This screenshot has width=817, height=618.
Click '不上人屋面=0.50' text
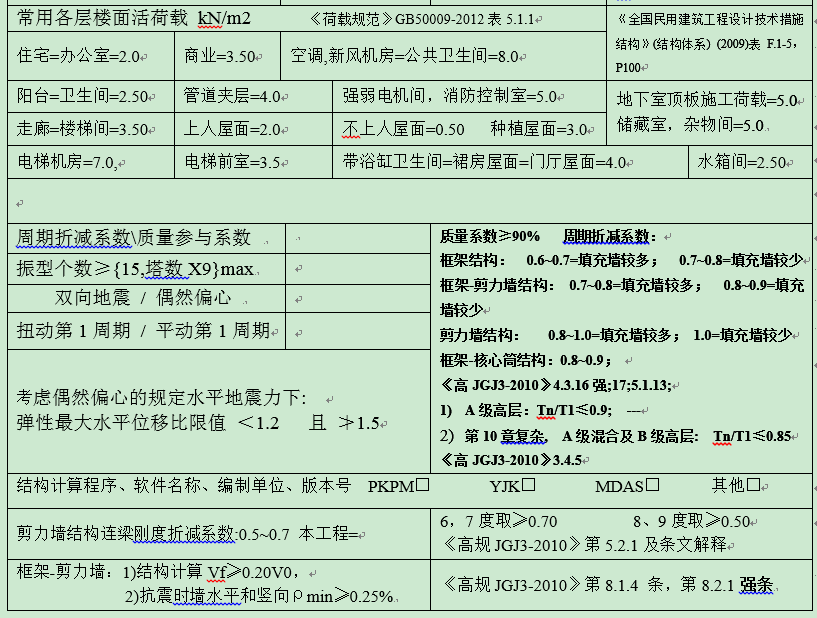pyautogui.click(x=403, y=129)
